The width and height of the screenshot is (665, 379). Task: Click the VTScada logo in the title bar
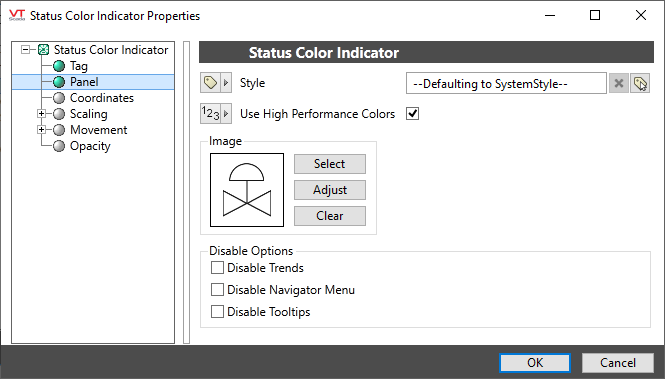17,16
